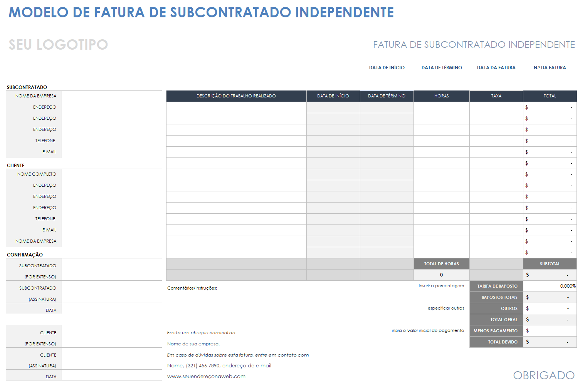Image resolution: width=585 pixels, height=392 pixels.
Task: Click the HORAS column header
Action: (x=442, y=96)
